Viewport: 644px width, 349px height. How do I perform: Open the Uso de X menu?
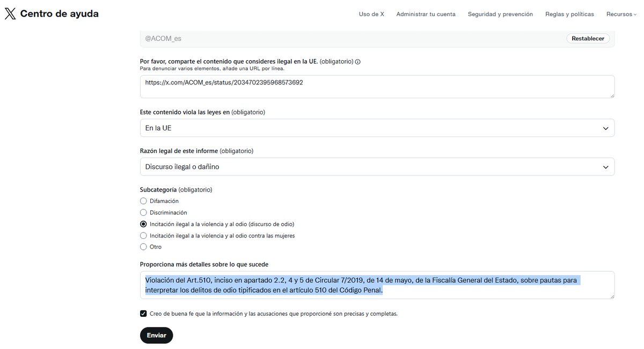[x=371, y=14]
